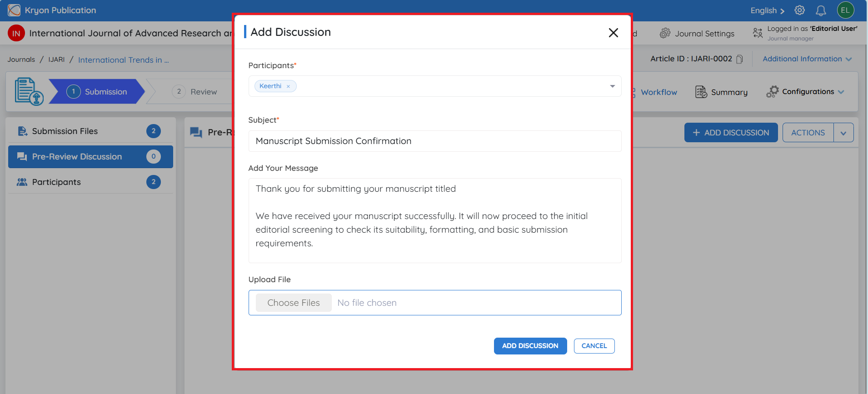Open the settings gear icon
This screenshot has width=868, height=394.
799,10
